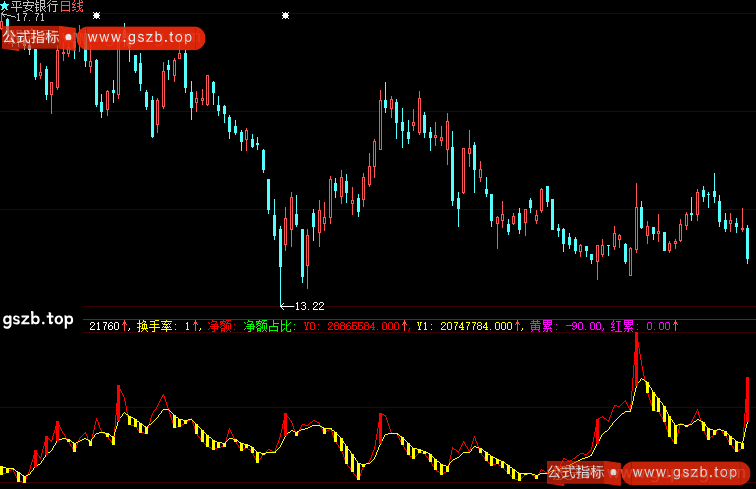This screenshot has height=489, width=756.
Task: Open the top-left www.gszb.top link
Action: click(x=140, y=38)
